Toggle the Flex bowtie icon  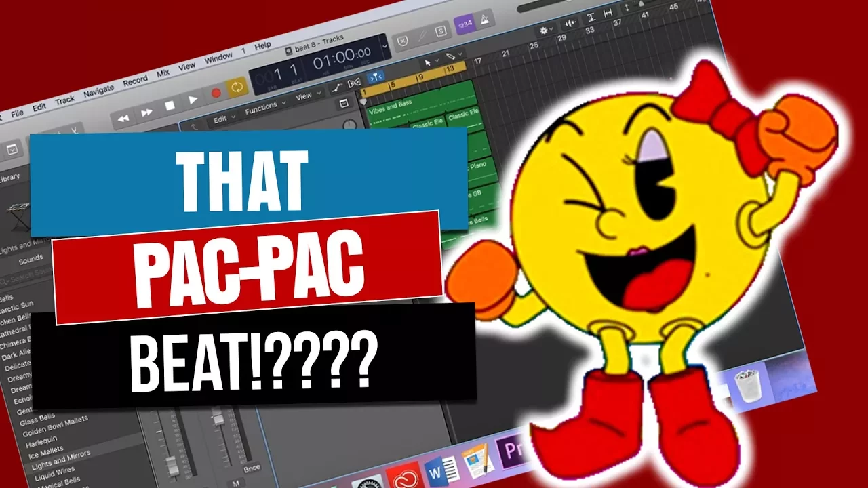(353, 84)
